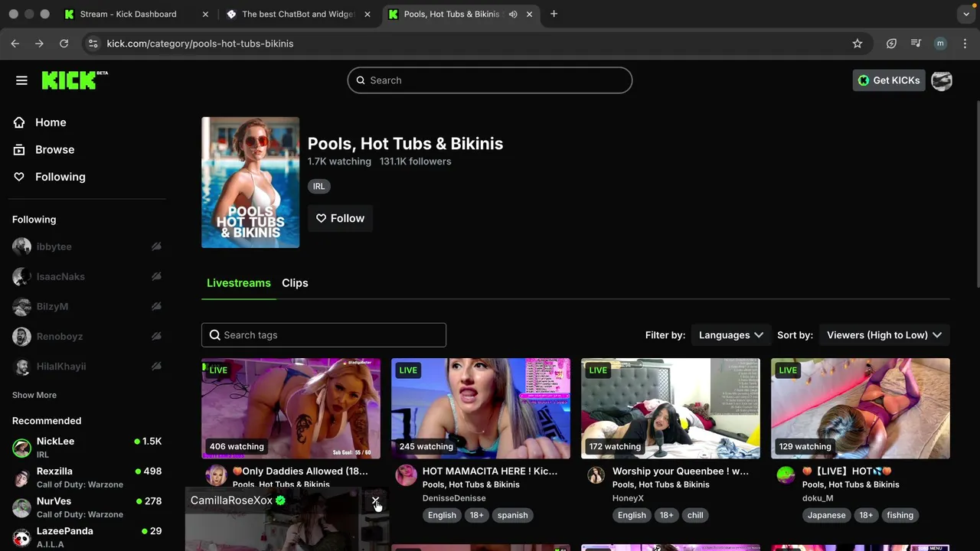Switch to Stream - Kick Dashboard browser tab
980x551 pixels.
[128, 14]
